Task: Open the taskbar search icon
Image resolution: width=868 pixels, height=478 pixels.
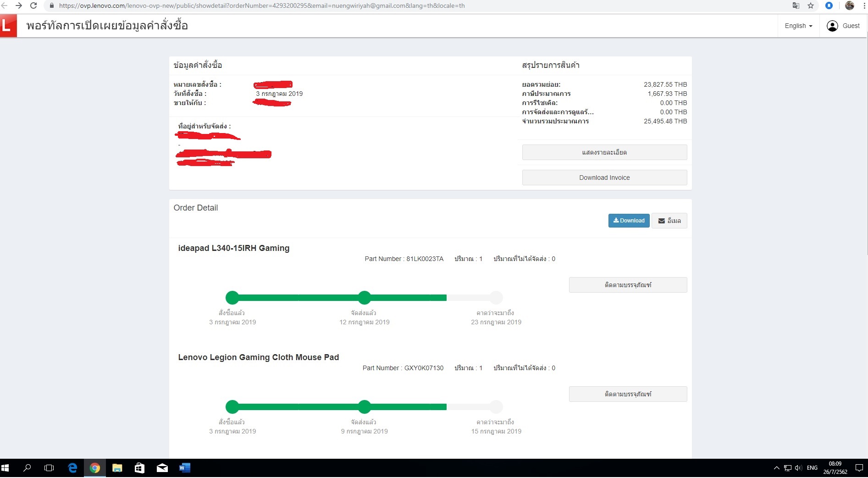Action: coord(28,468)
